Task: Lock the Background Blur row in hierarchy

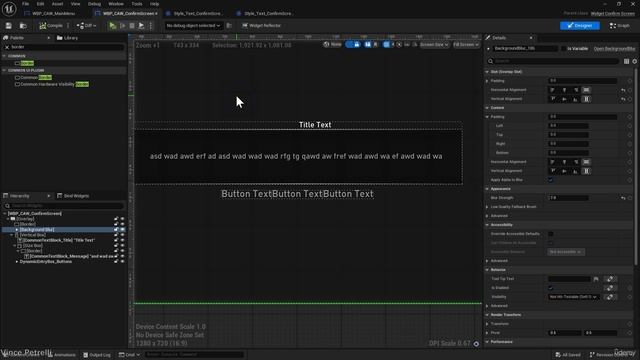Action: pyautogui.click(x=116, y=230)
